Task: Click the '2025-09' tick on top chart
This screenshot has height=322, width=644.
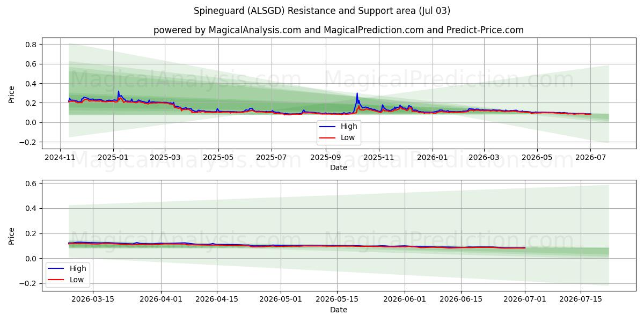Action: [x=326, y=158]
